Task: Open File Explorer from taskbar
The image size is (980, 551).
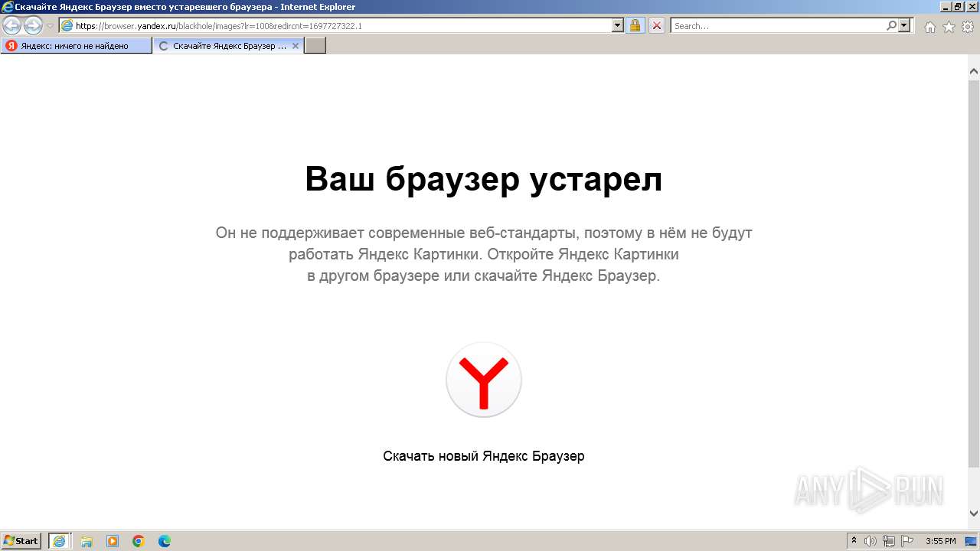Action: (x=87, y=541)
